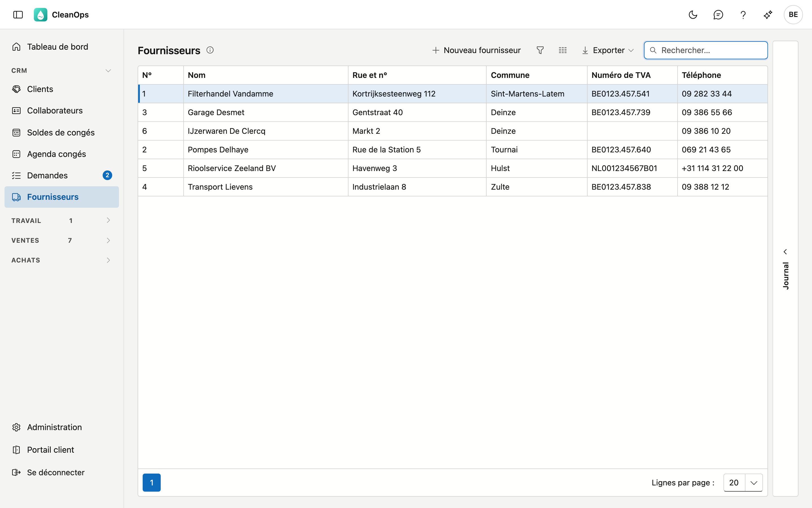The image size is (812, 508).
Task: Click Rioolservice Zeeland BV name
Action: point(232,168)
